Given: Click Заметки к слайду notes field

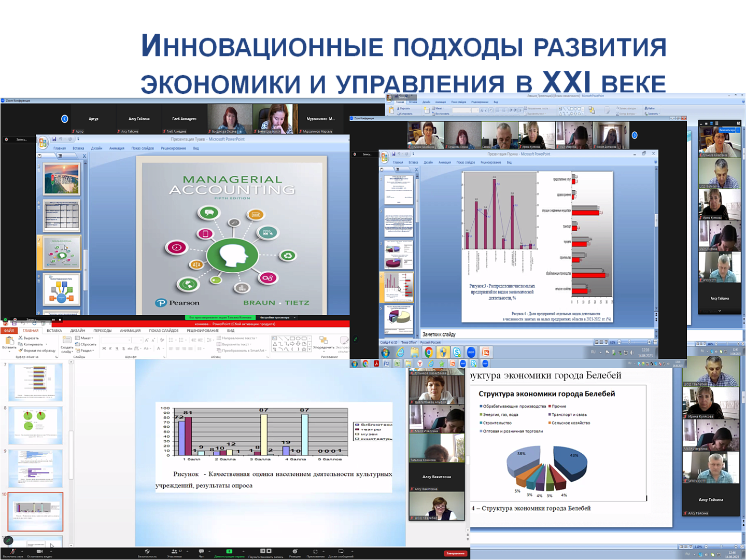Looking at the screenshot, I should [537, 334].
